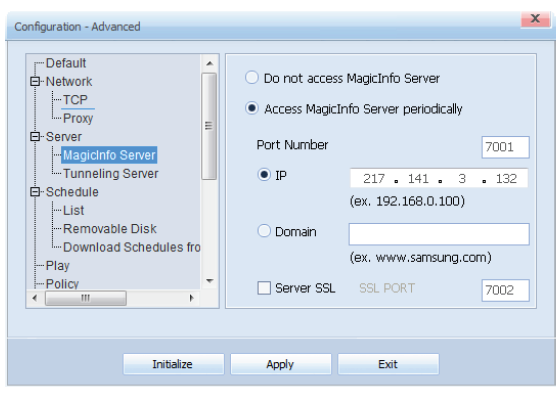Select the Proxy tree item
The width and height of the screenshot is (557, 394).
(x=78, y=118)
